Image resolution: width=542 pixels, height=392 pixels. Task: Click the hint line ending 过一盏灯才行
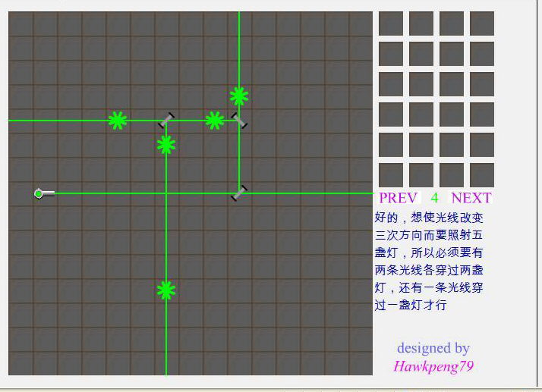[411, 305]
